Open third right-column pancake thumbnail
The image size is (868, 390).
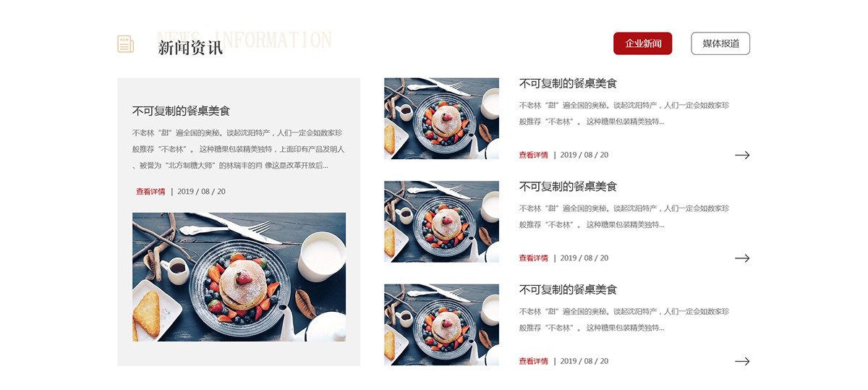[441, 324]
